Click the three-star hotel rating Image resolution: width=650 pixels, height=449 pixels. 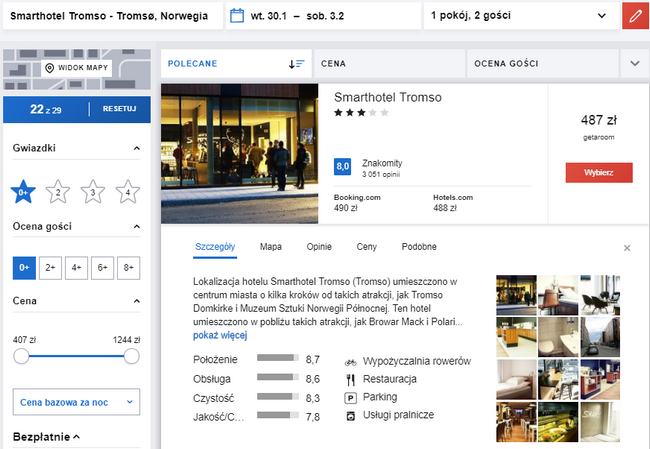pos(361,113)
